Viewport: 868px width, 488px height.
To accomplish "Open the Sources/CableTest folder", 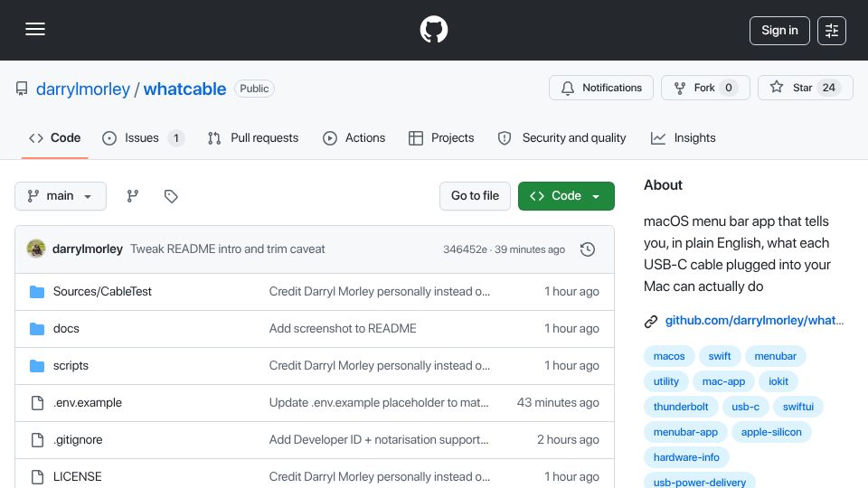I will (102, 292).
